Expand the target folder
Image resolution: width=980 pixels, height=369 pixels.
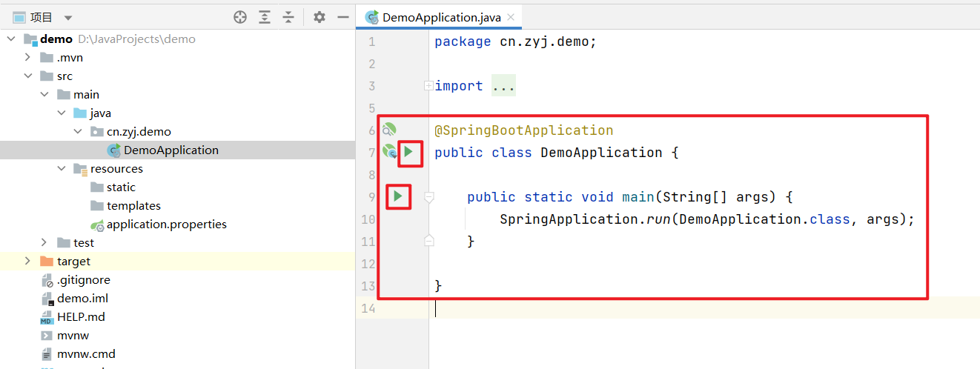tap(28, 262)
